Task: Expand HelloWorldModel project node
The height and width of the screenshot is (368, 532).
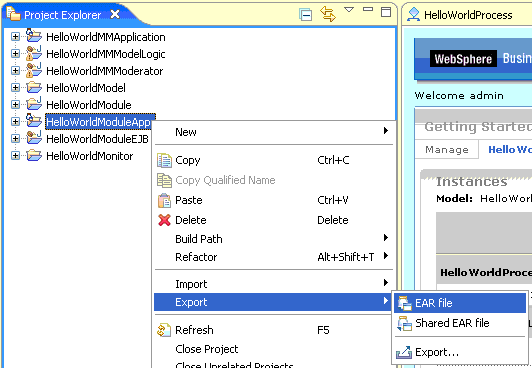Action: pos(15,87)
